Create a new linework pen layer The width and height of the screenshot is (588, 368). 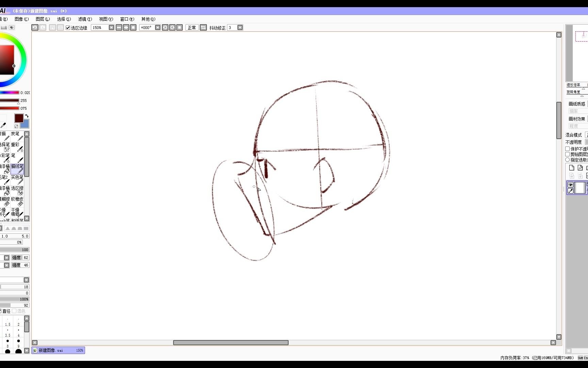580,168
